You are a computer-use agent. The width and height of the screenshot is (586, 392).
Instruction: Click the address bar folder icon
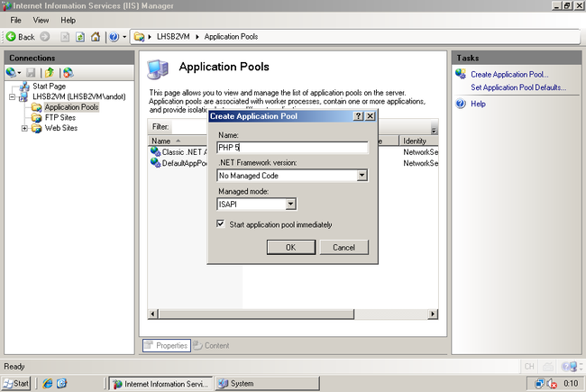(x=139, y=37)
